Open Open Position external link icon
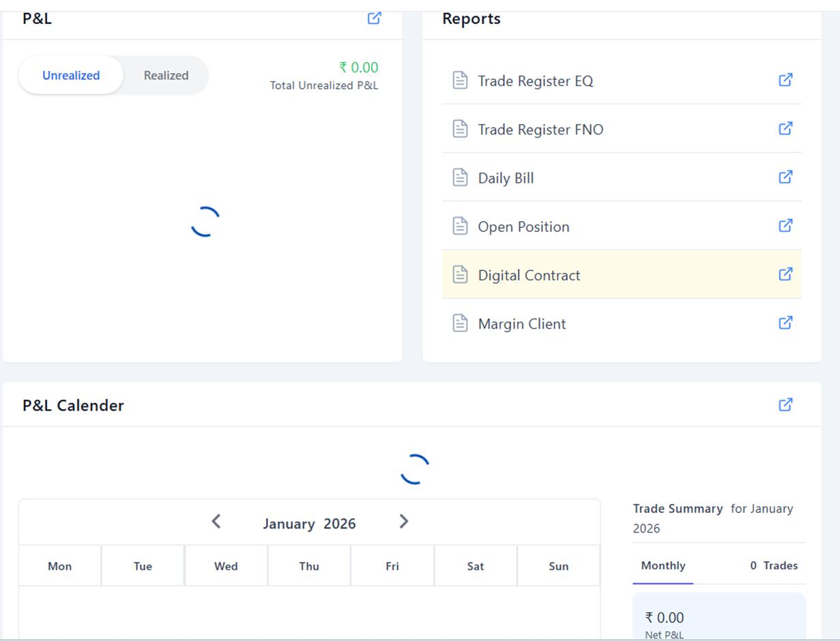This screenshot has width=840, height=641. pos(785,226)
